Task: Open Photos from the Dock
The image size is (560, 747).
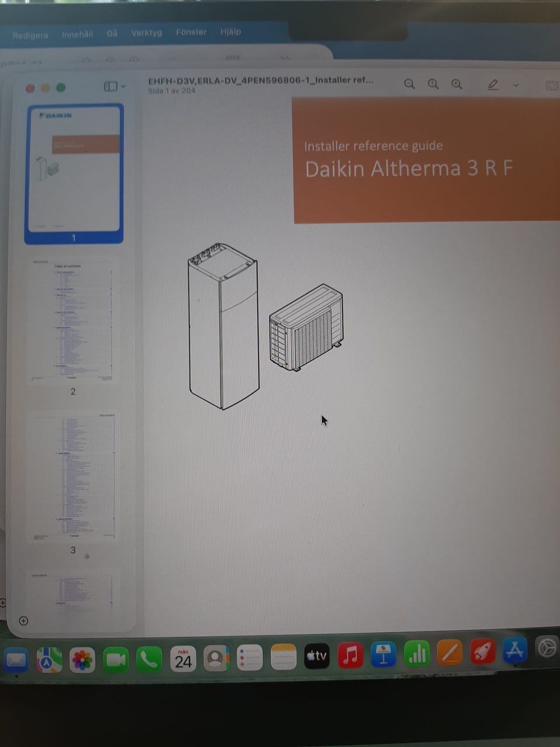Action: 82,659
